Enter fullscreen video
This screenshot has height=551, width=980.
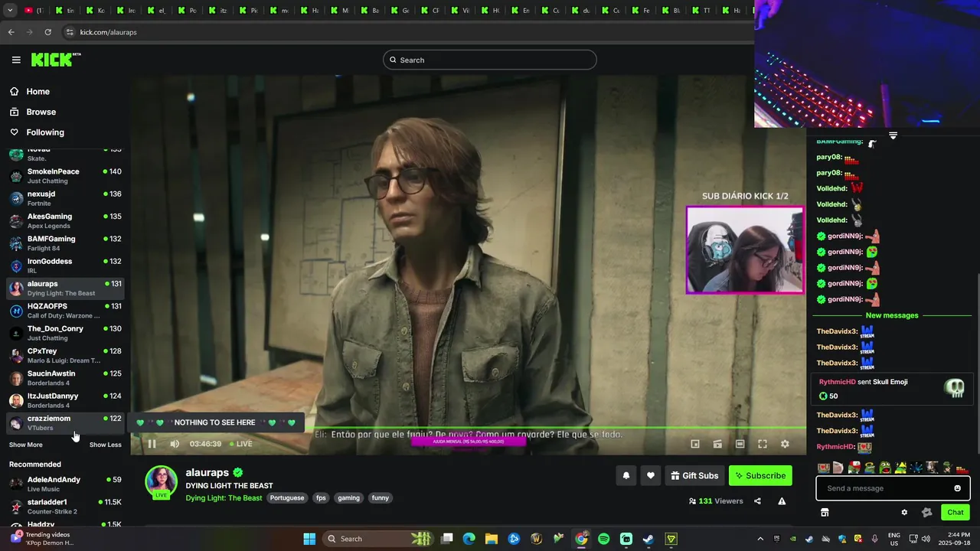click(x=763, y=444)
